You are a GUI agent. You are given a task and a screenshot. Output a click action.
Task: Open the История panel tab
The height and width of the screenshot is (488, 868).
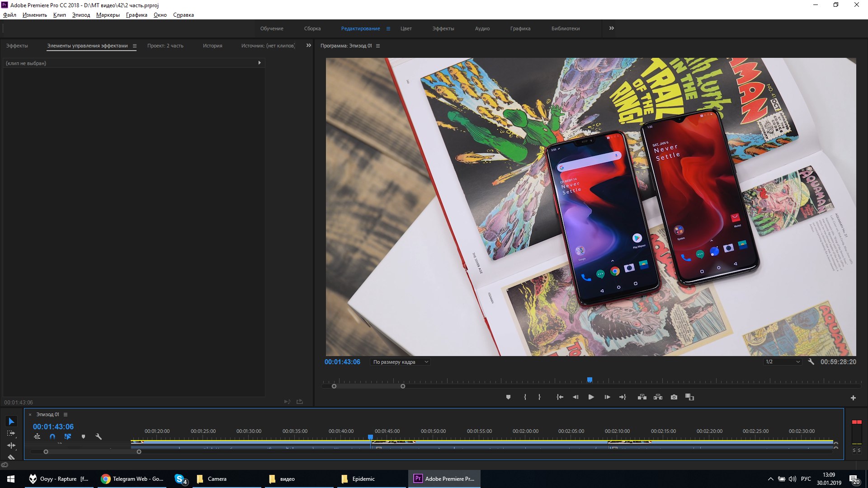coord(212,46)
